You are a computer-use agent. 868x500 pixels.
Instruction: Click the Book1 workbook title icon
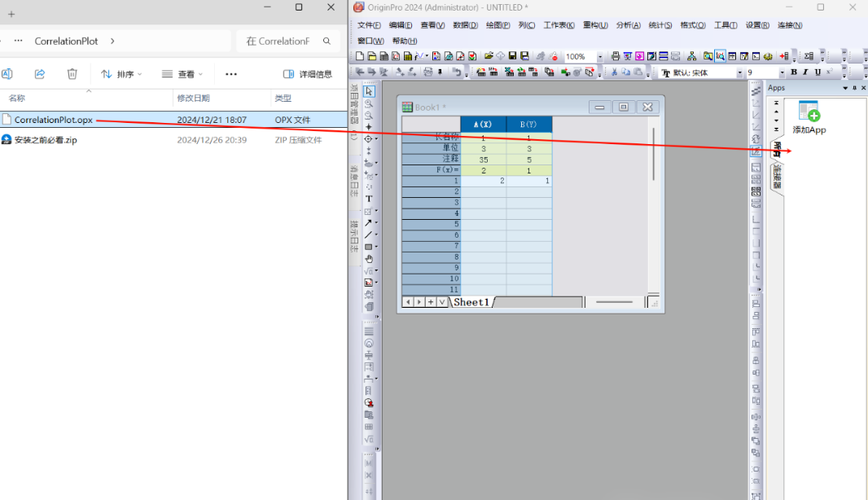coord(407,107)
